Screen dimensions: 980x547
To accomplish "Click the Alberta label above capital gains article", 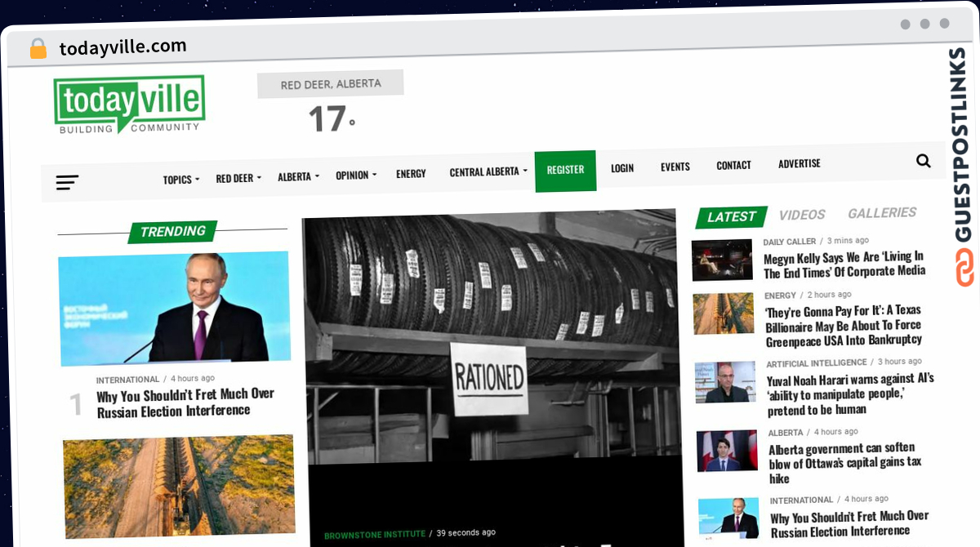I will point(786,433).
